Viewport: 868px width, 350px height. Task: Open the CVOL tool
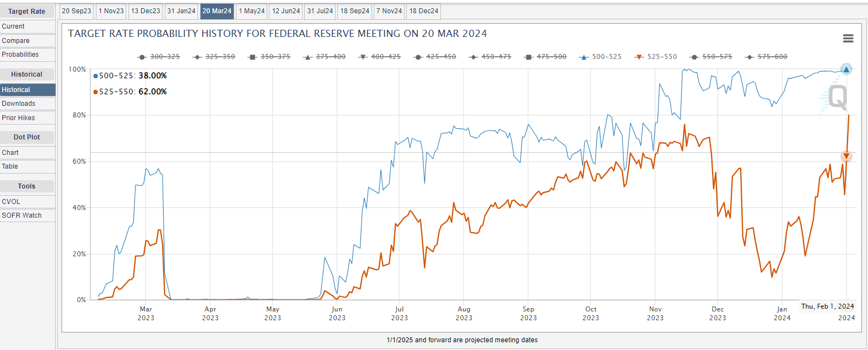[x=11, y=202]
